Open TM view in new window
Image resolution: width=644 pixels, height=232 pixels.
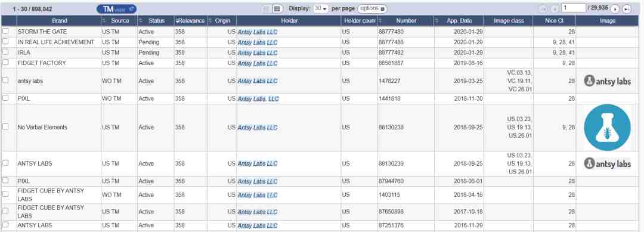tap(117, 9)
